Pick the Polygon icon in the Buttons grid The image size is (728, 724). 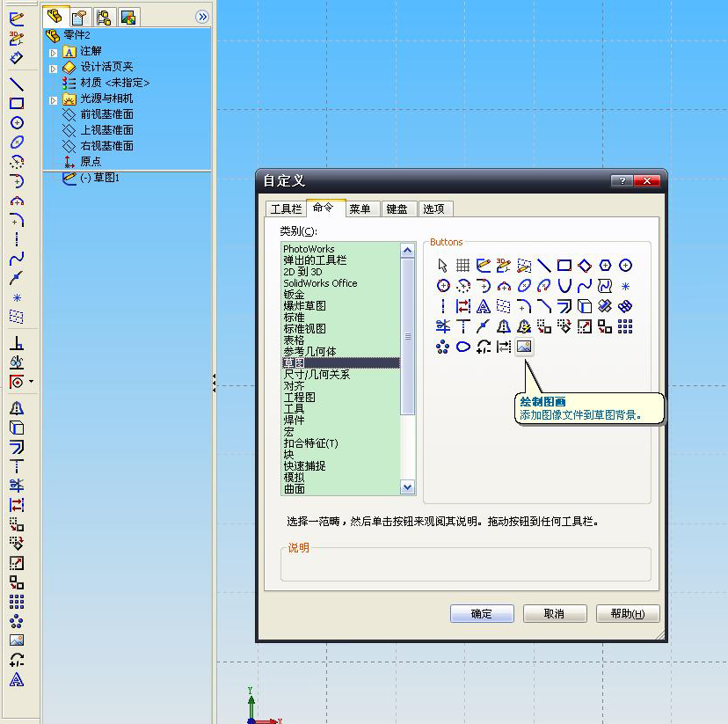coord(605,266)
